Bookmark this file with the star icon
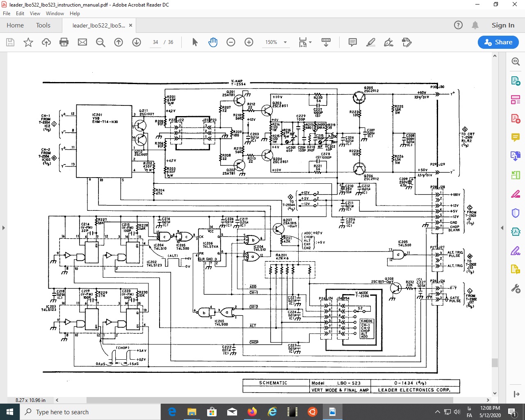Screen dimensions: 525x420 point(28,42)
